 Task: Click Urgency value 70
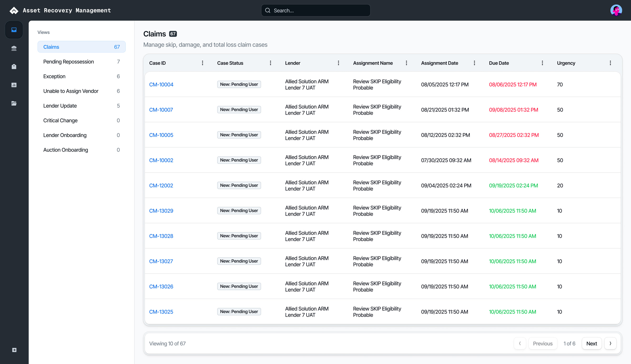point(560,84)
